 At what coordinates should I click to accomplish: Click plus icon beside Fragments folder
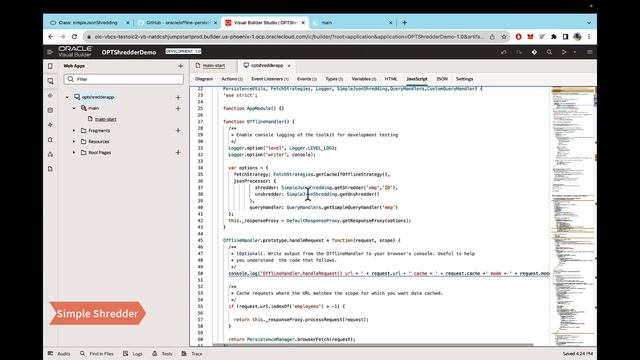[178, 130]
